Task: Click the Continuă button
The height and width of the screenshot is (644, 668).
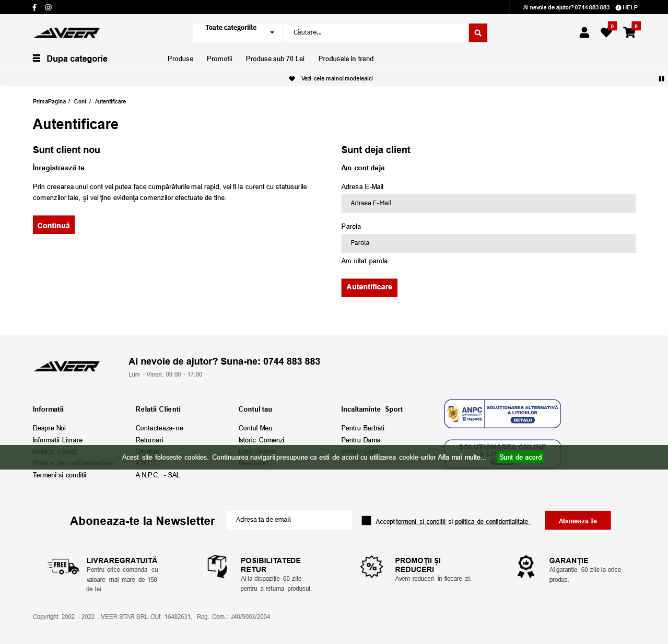Action: click(54, 225)
